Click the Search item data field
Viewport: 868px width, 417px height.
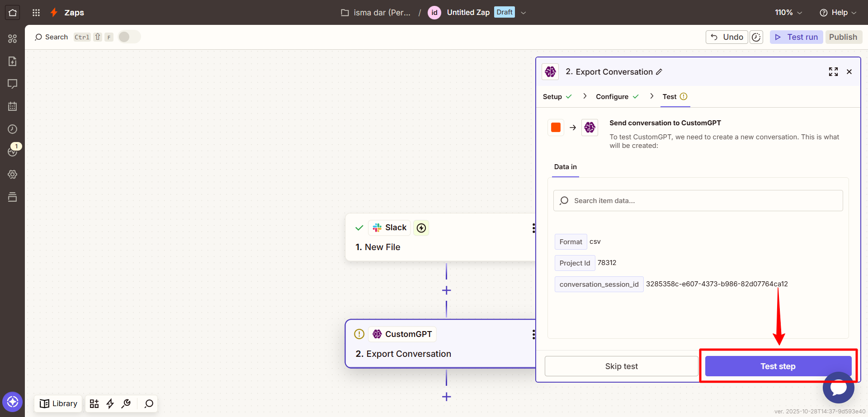(x=698, y=201)
